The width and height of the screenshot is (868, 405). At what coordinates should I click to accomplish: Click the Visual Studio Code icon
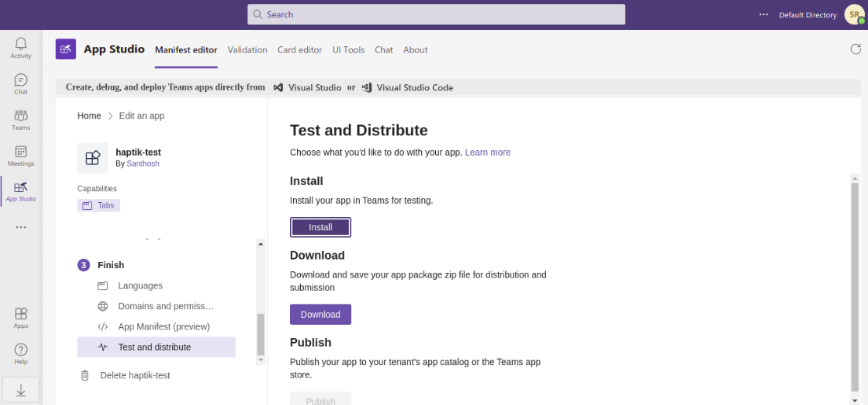367,87
